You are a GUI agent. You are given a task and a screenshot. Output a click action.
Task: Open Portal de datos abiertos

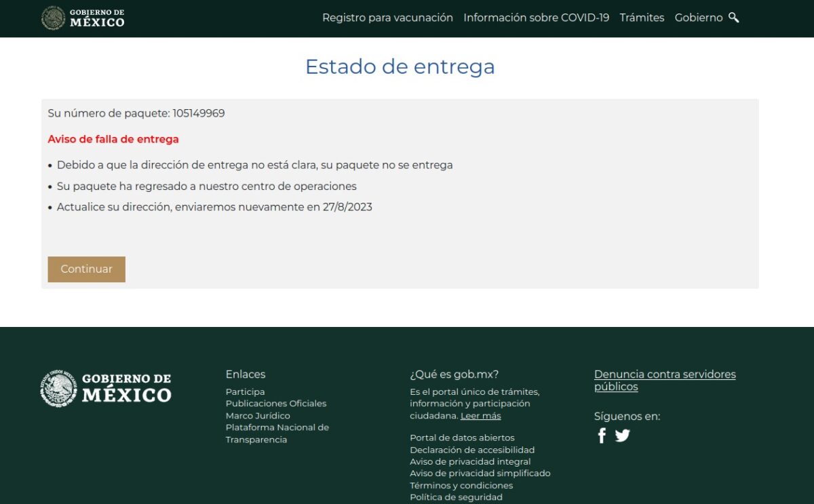coord(462,438)
